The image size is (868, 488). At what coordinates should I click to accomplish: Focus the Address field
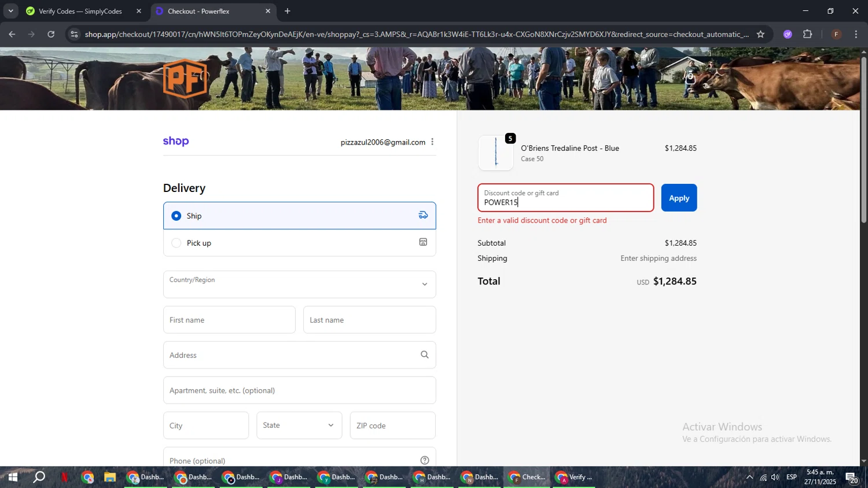(x=299, y=355)
